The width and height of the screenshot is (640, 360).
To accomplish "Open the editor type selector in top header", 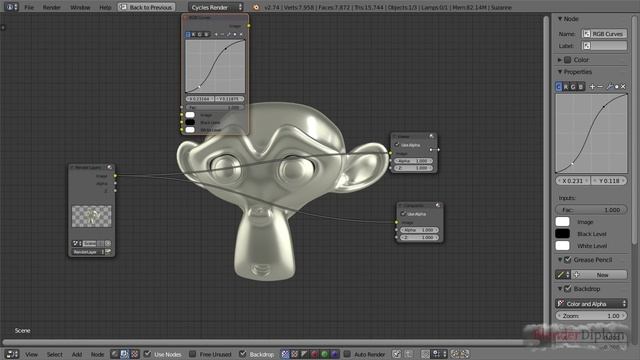I will click(11, 7).
